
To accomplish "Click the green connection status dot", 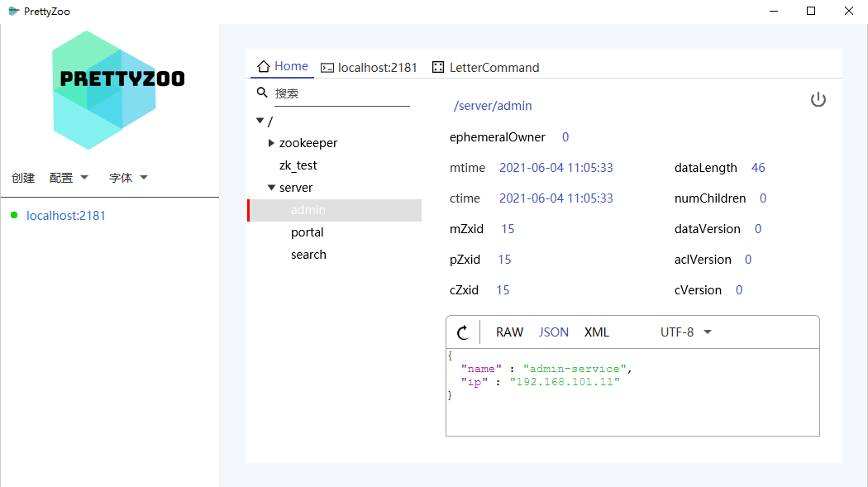I will pos(14,216).
